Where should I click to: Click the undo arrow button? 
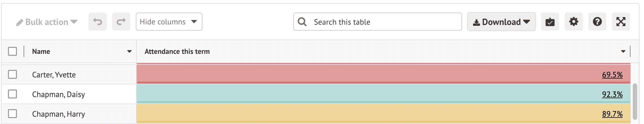point(97,22)
